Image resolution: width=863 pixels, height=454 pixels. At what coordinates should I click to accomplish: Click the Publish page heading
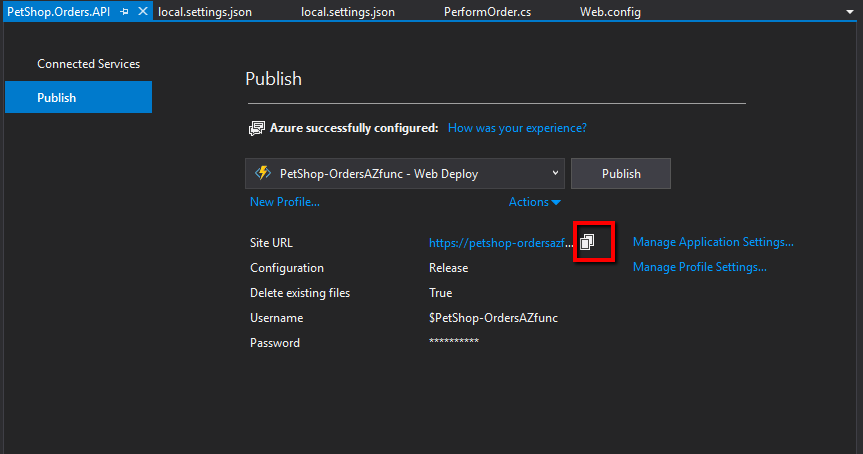click(274, 79)
